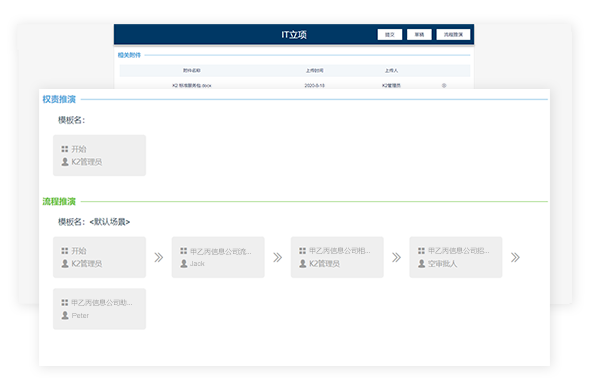Select the Jack approver node card
The width and height of the screenshot is (590, 391).
pos(218,257)
